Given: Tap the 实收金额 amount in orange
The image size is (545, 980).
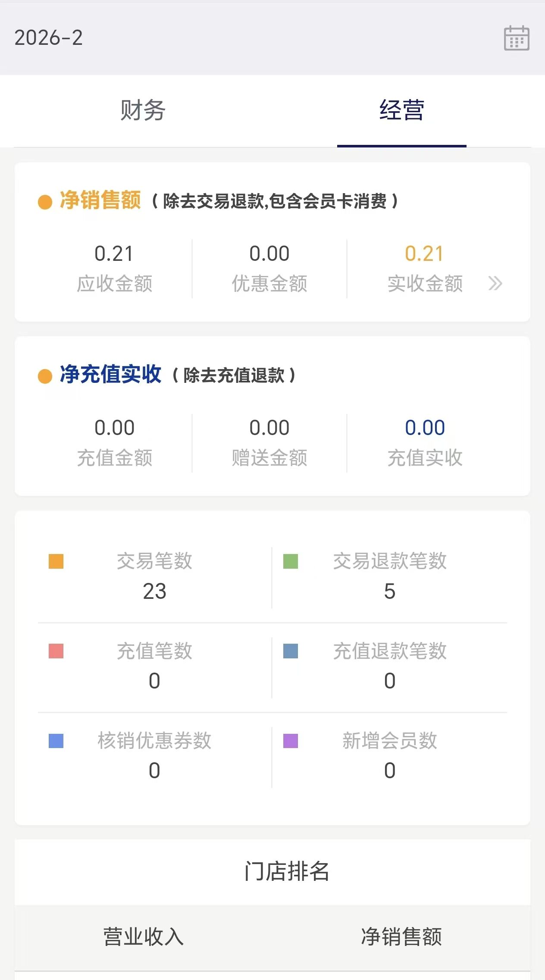Looking at the screenshot, I should coord(424,254).
